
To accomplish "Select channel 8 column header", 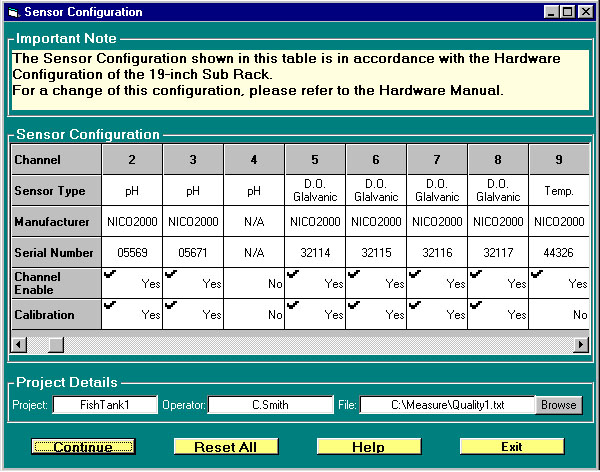I will pos(498,159).
